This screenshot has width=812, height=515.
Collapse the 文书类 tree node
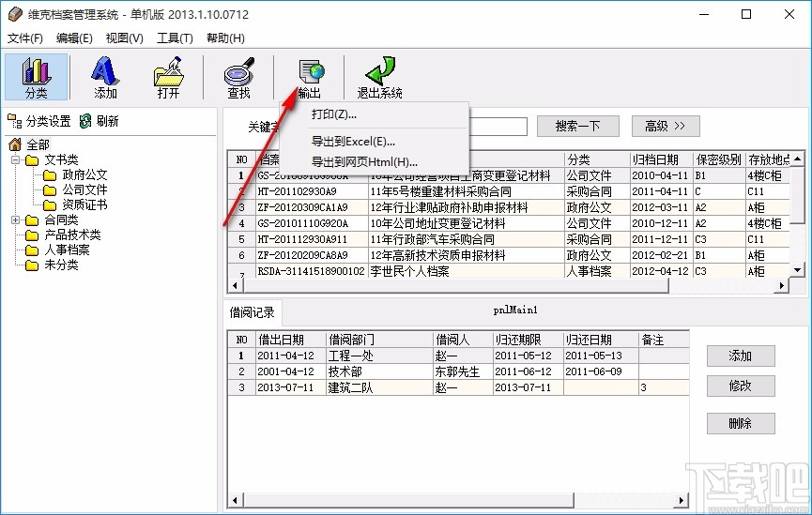16,159
